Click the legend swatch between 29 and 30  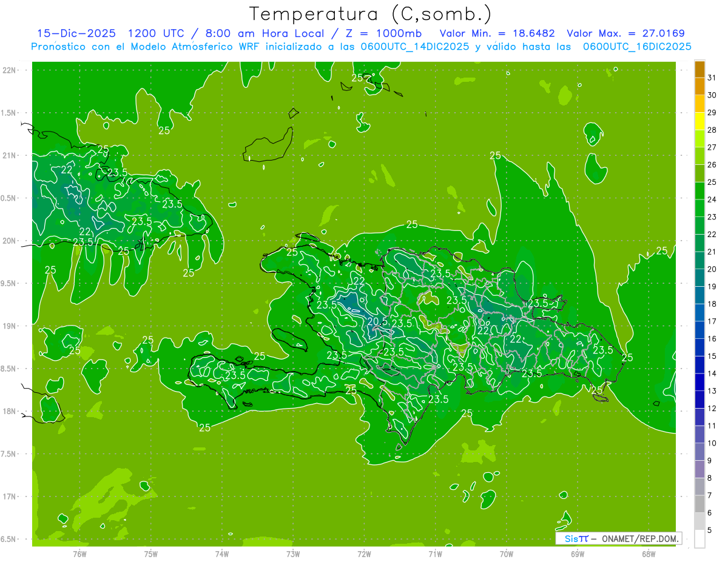pos(700,104)
